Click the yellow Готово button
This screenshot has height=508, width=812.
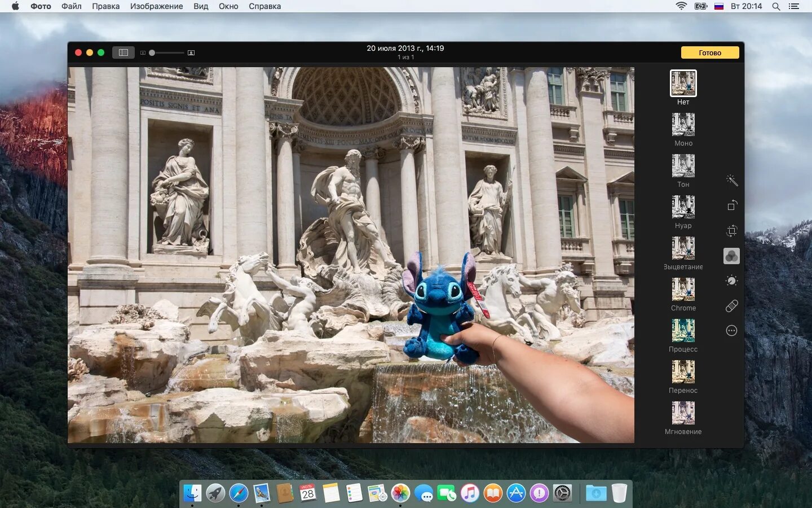tap(710, 52)
